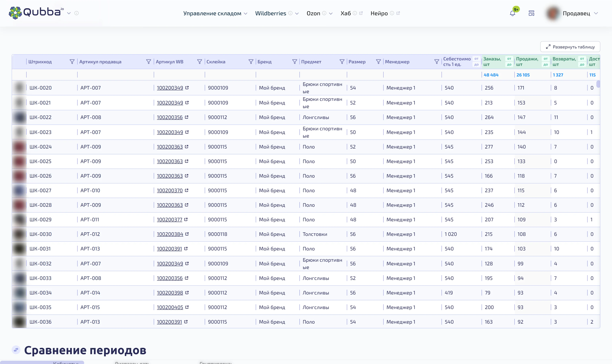Open the Хаб external menu item
The image size is (612, 364).
352,13
